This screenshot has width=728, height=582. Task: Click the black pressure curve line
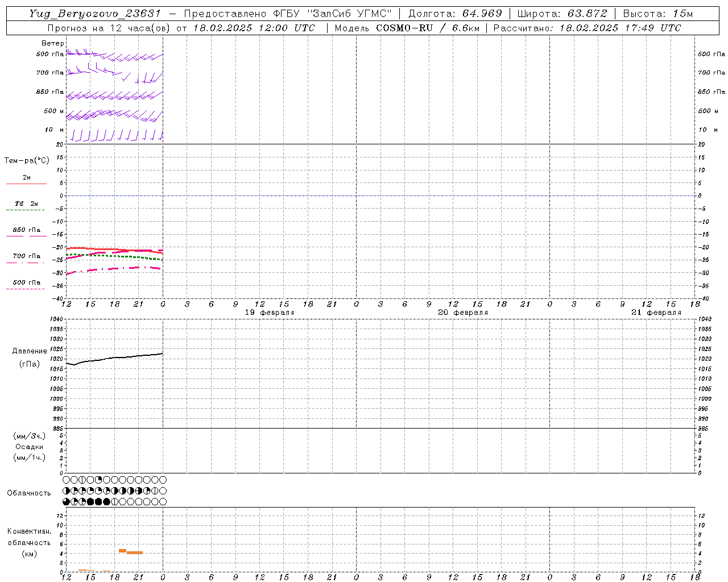[x=115, y=357]
